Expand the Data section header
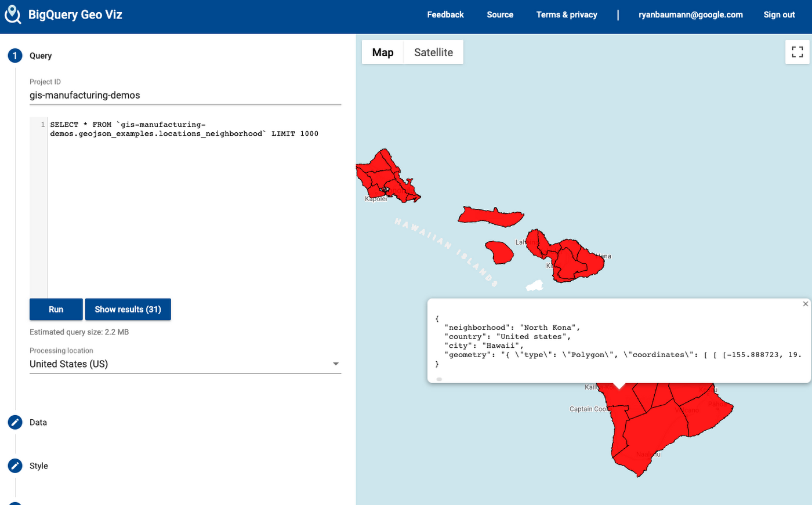This screenshot has width=812, height=505. [38, 422]
